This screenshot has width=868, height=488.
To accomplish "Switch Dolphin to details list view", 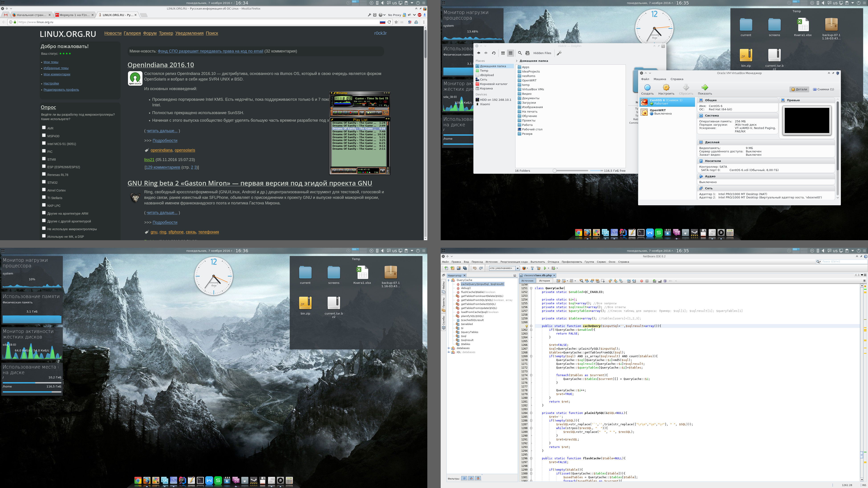I will (x=511, y=53).
